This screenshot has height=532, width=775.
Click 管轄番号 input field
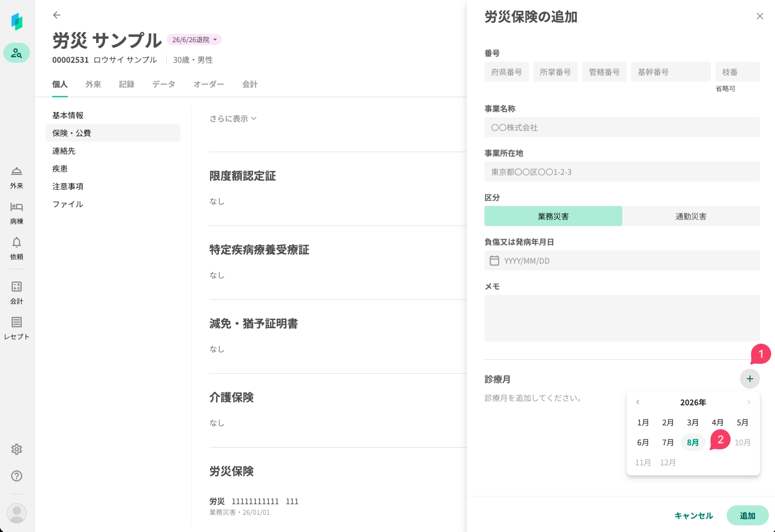pyautogui.click(x=604, y=72)
